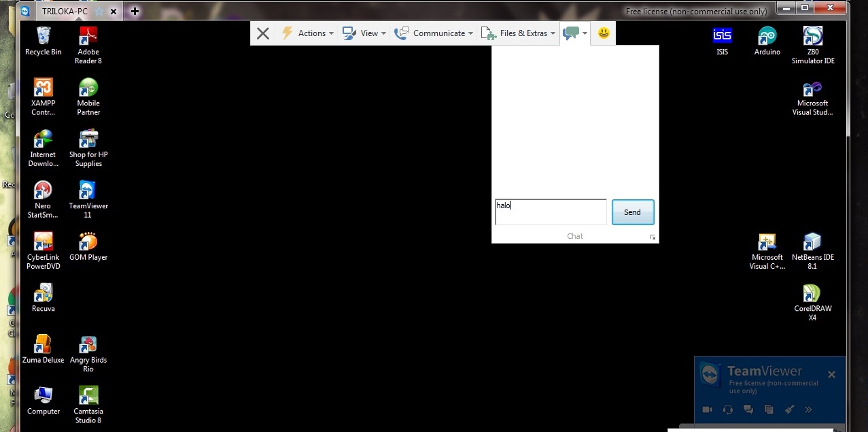The width and height of the screenshot is (868, 432).
Task: Click the chat bubbles icon in the toolbar
Action: point(572,33)
